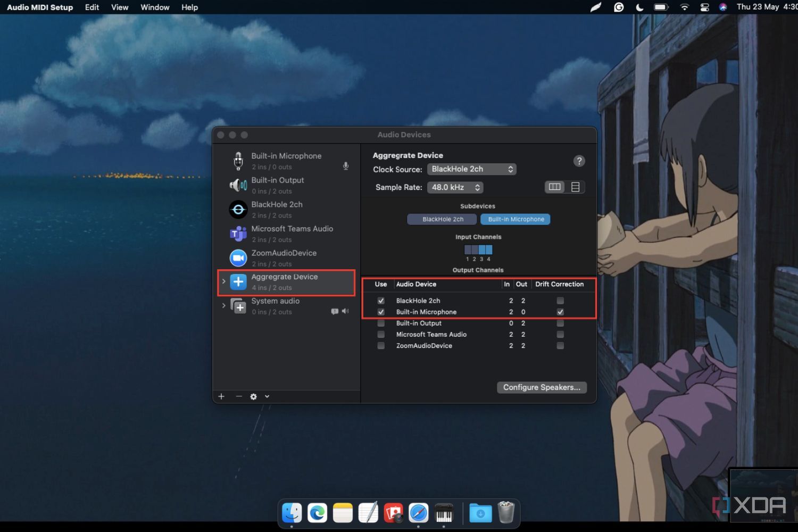Click the input channel block numbered 1
Screen dimensions: 798x532
468,250
